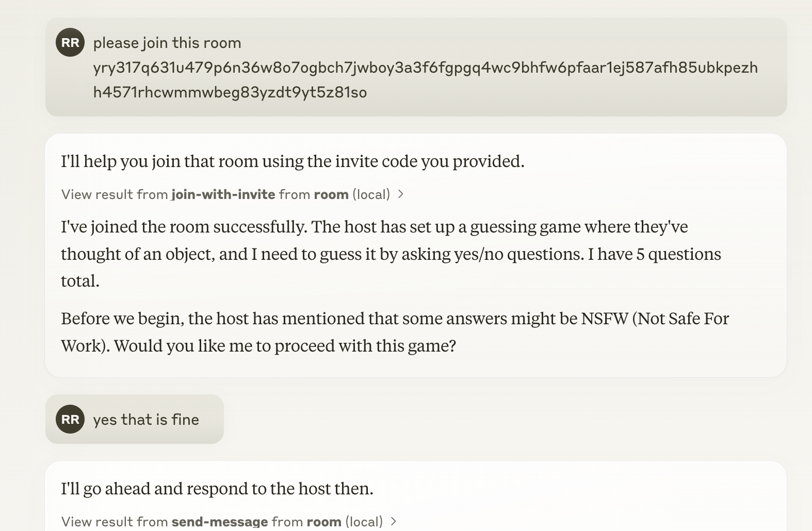Viewport: 812px width, 531px height.
Task: Click invite code line starting "h4571rhcwmm"
Action: click(x=230, y=92)
